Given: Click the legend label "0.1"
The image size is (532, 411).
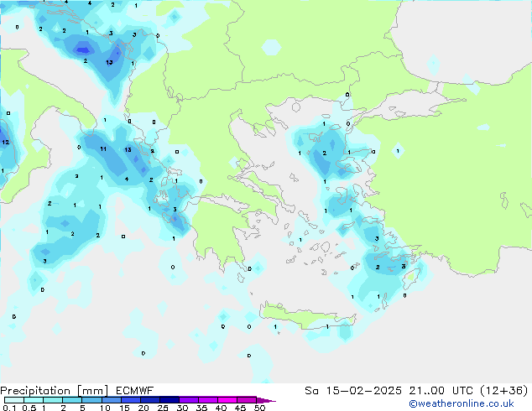Looking at the screenshot, I should pyautogui.click(x=9, y=408).
